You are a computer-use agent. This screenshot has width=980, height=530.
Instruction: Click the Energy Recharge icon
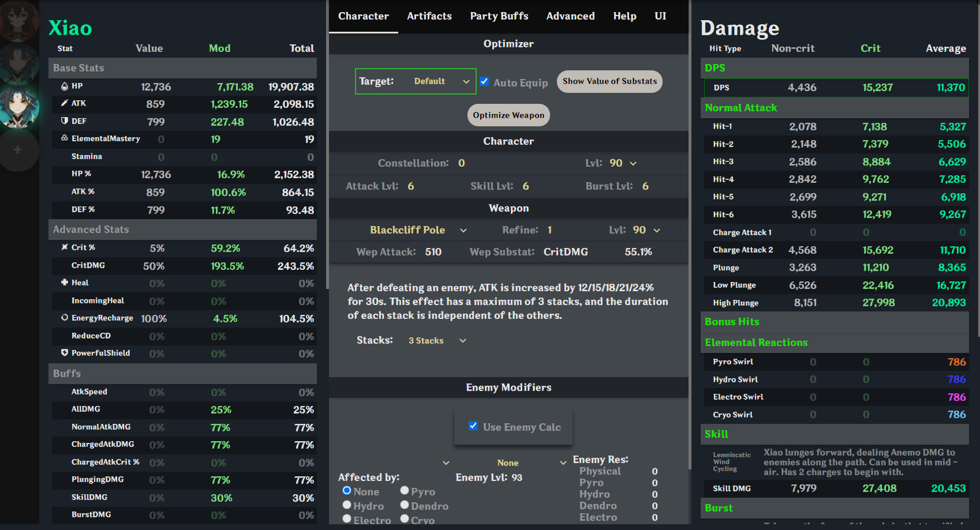[x=65, y=318]
